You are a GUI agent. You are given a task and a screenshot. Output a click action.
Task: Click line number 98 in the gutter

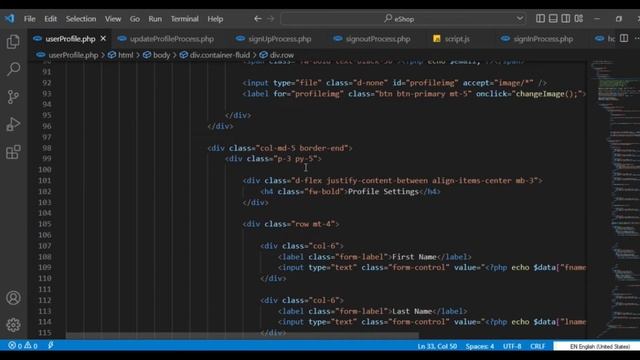47,148
